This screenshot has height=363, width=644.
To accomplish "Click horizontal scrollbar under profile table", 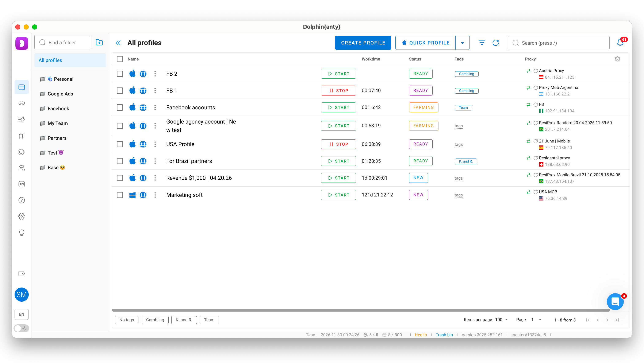I will pos(361,310).
